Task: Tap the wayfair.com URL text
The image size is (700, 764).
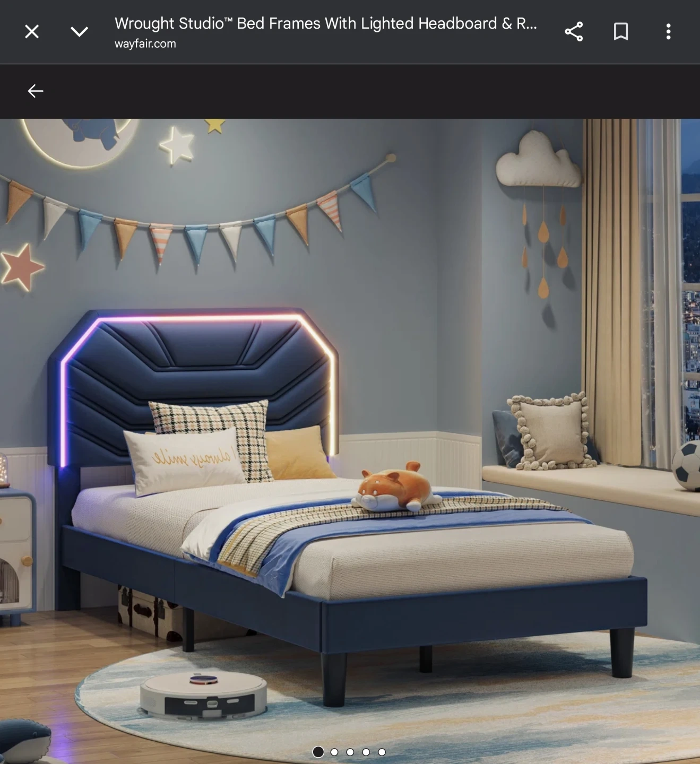Action: [145, 44]
